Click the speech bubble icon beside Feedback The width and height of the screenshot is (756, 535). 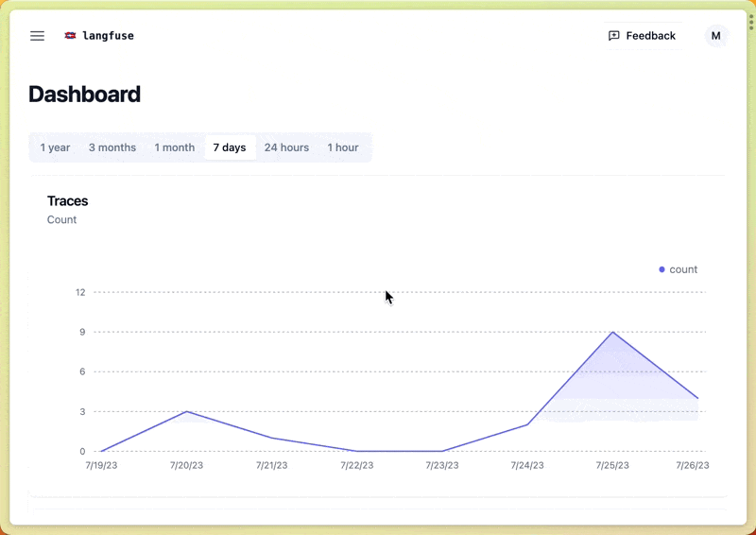614,36
